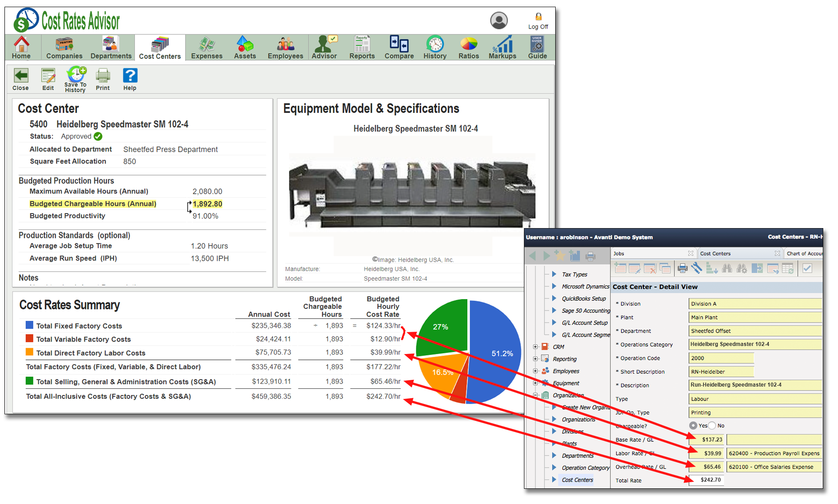Viewport: 838px width, 504px height.
Task: Click the Avanti binoculars search icon
Action: (727, 268)
